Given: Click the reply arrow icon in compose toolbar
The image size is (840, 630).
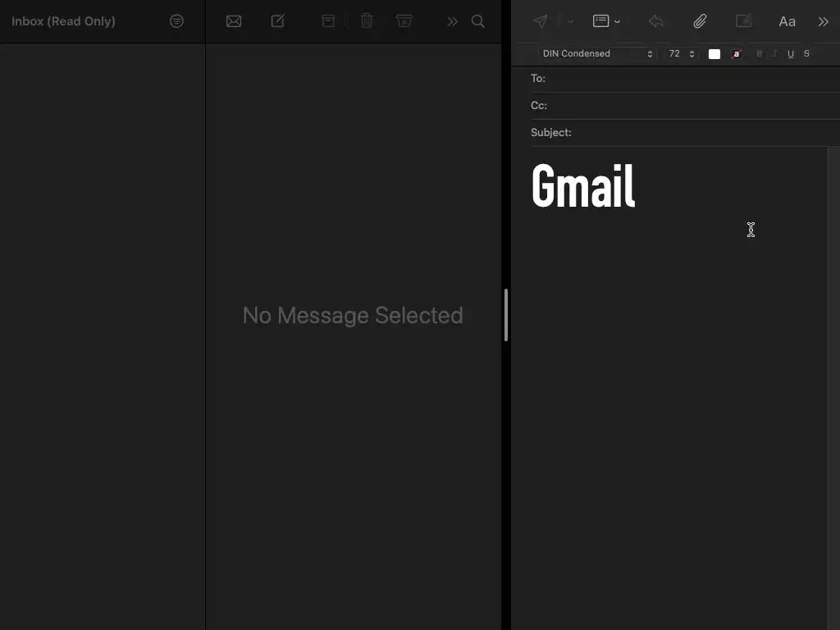Looking at the screenshot, I should click(655, 21).
